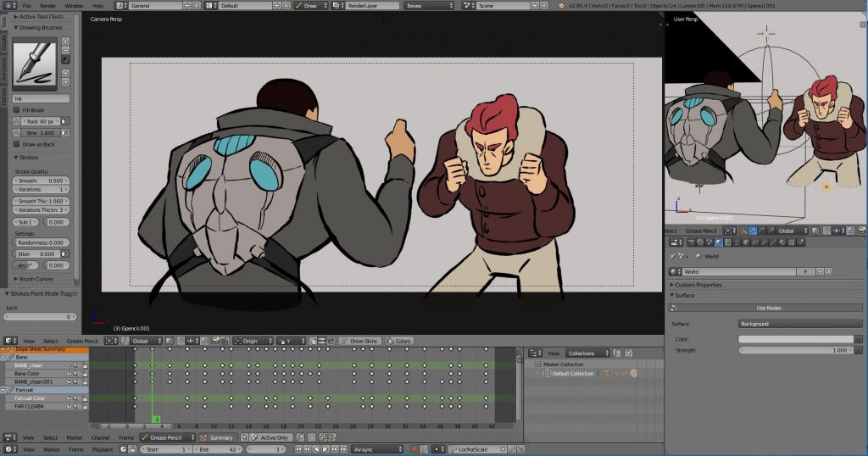Click the Colors palette icon button
The width and height of the screenshot is (868, 456).
pyautogui.click(x=398, y=341)
